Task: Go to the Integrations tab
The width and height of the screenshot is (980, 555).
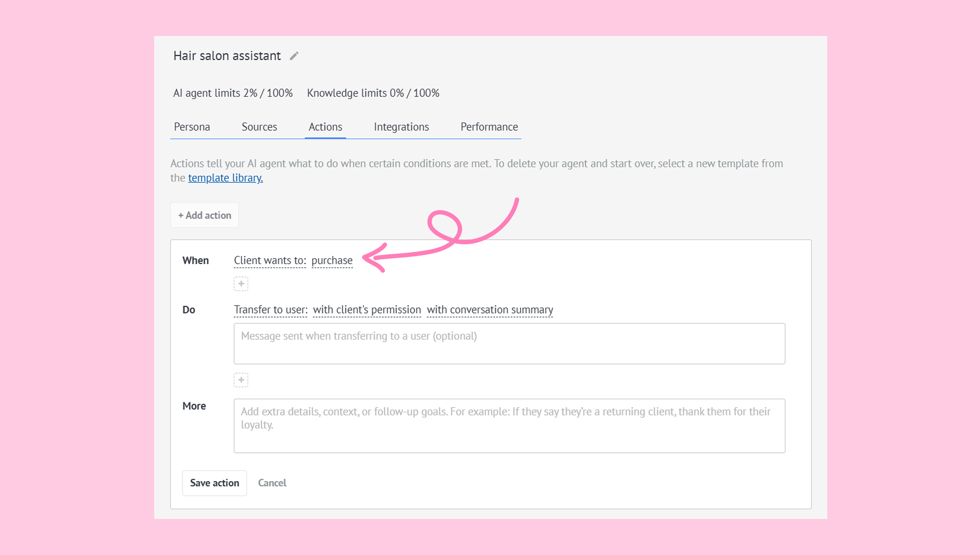Action: tap(401, 127)
